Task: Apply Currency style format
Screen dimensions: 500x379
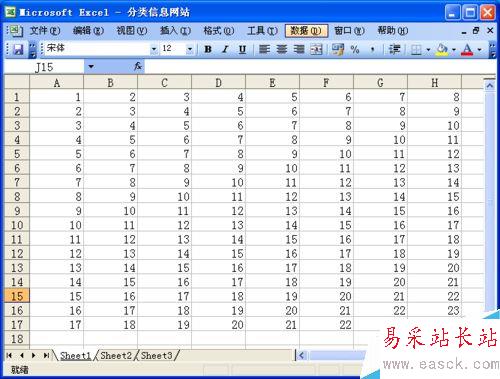Action: (338, 49)
